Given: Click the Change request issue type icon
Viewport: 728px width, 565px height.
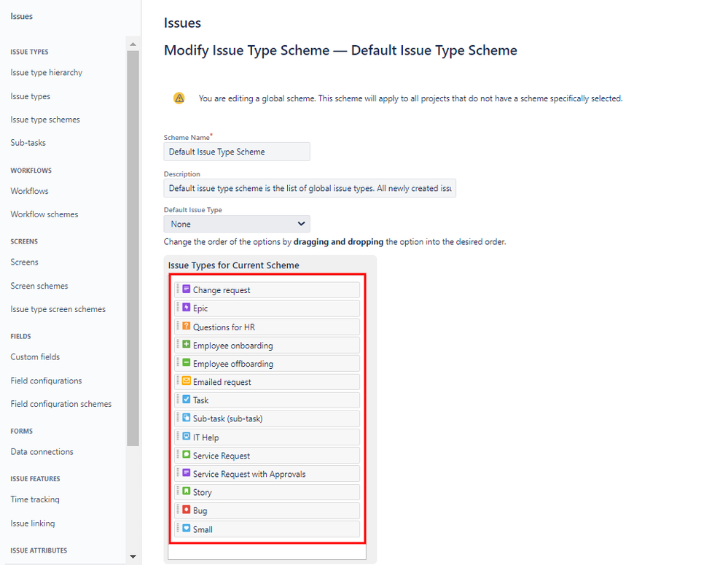Looking at the screenshot, I should 186,289.
